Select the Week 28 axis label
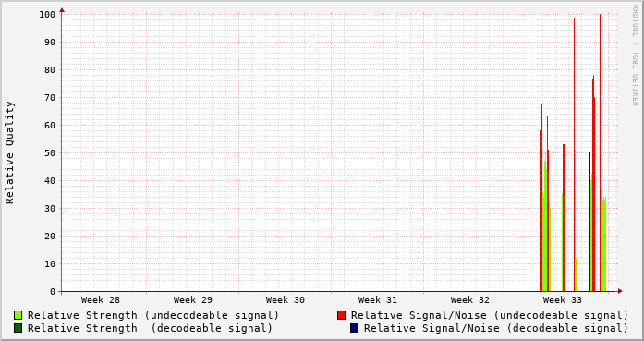Image resolution: width=644 pixels, height=341 pixels. pos(101,300)
